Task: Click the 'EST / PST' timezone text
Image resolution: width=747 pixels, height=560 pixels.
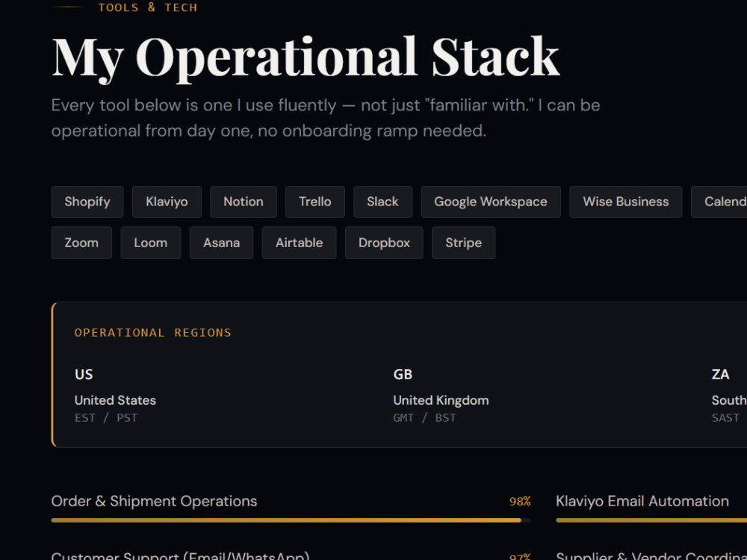Action: [106, 417]
